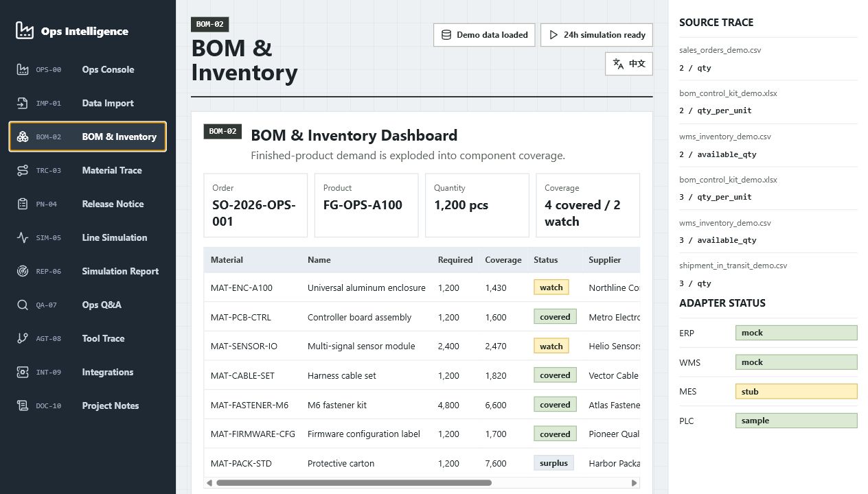Click MAT-CABLE-SET in the table
Screen dimensions: 868x494
(x=242, y=376)
